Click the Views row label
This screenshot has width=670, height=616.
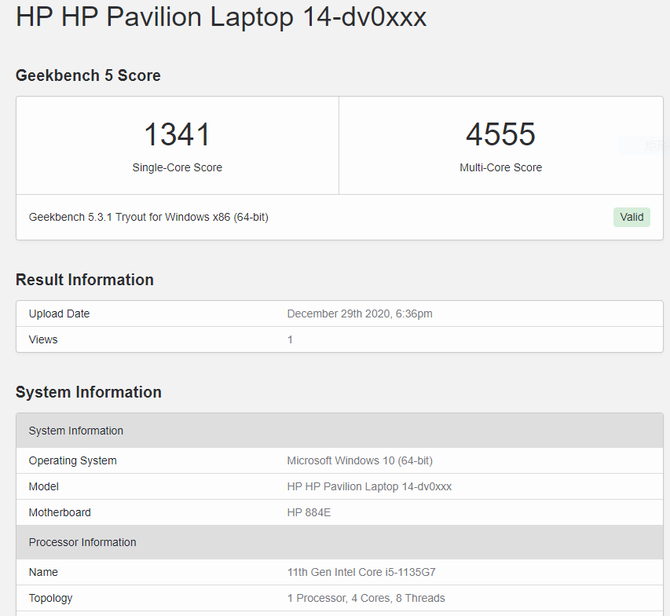[x=43, y=340]
